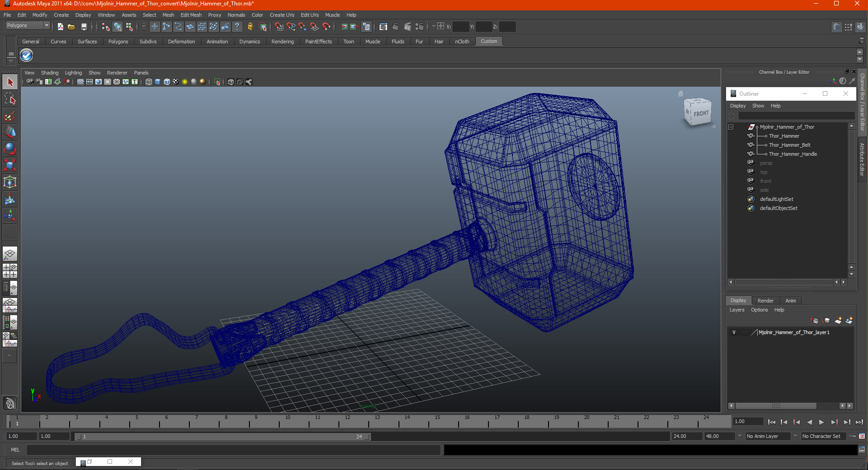Switch to the Rendering shelf tab

click(x=282, y=42)
